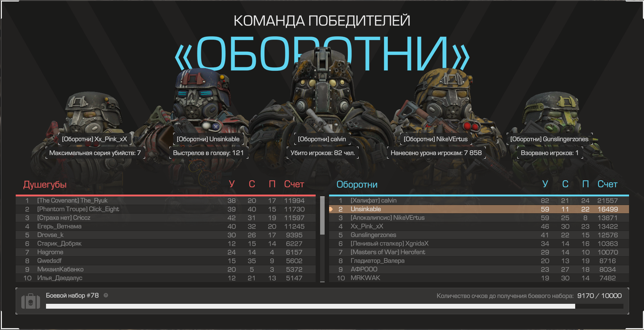Select player Старик_Добряк in the scoreboard
This screenshot has height=330, width=644.
(x=59, y=244)
